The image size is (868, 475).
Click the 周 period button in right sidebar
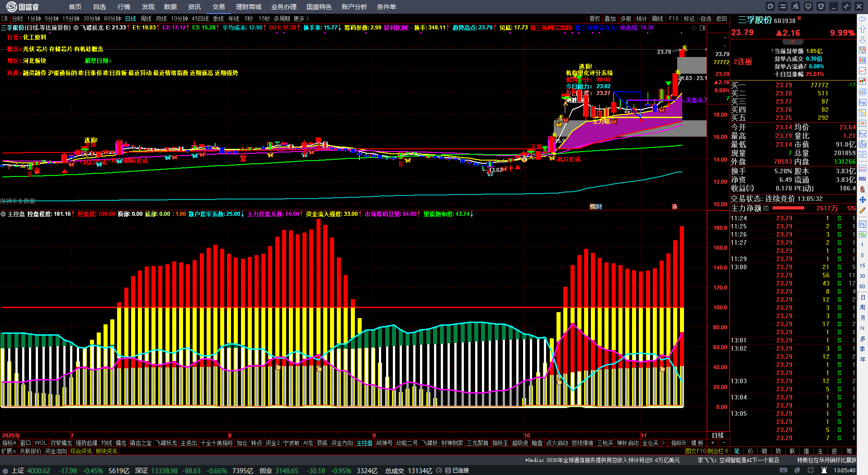863,308
